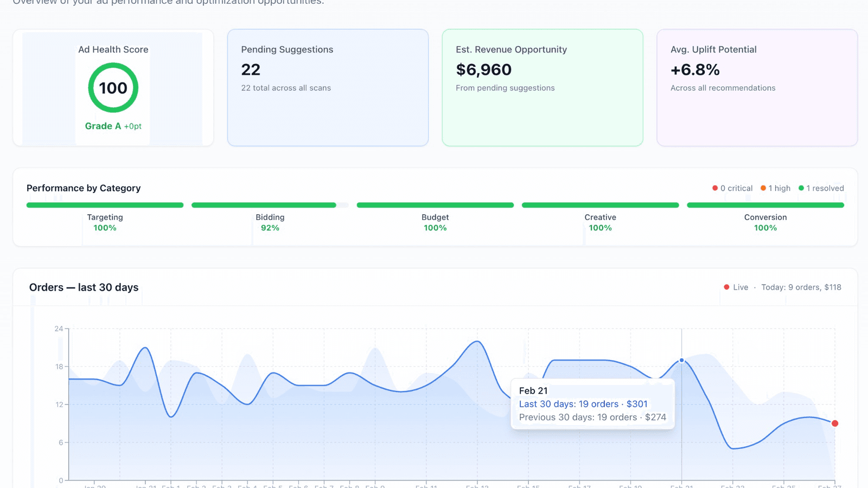Select the Creative category bar

point(601,205)
